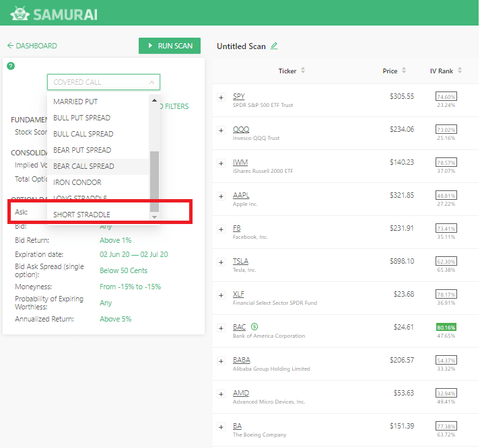
Task: Expand the BABA row plus button
Action: click(x=221, y=361)
